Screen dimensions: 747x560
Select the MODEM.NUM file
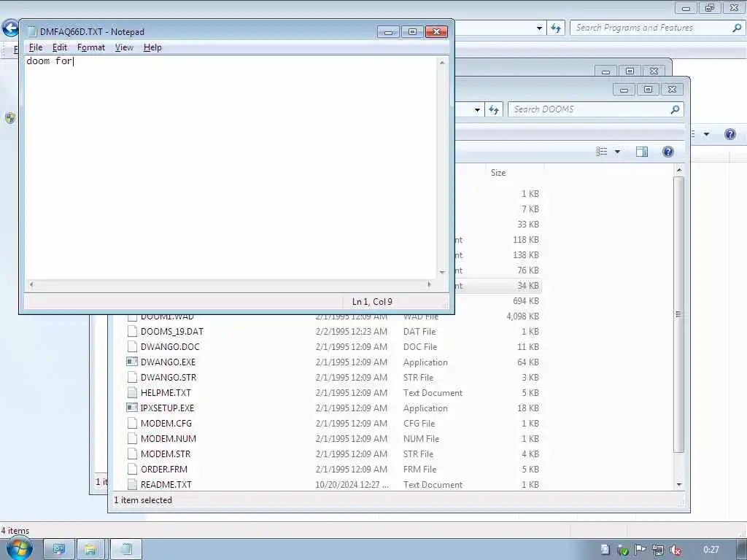pyautogui.click(x=169, y=438)
